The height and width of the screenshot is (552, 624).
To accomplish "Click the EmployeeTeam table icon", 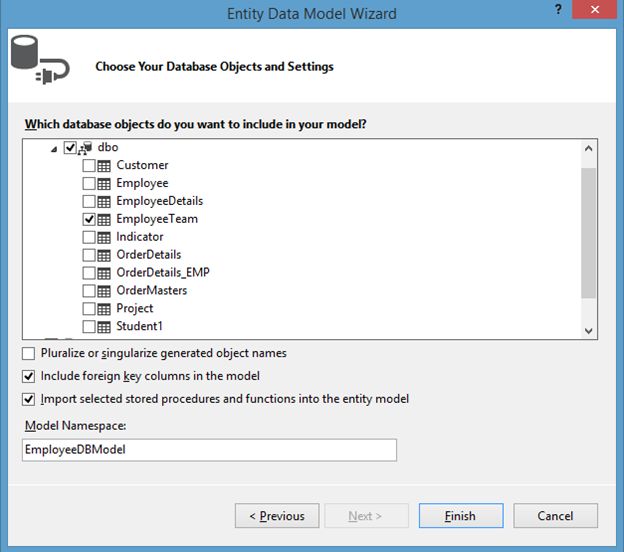I will coord(104,220).
